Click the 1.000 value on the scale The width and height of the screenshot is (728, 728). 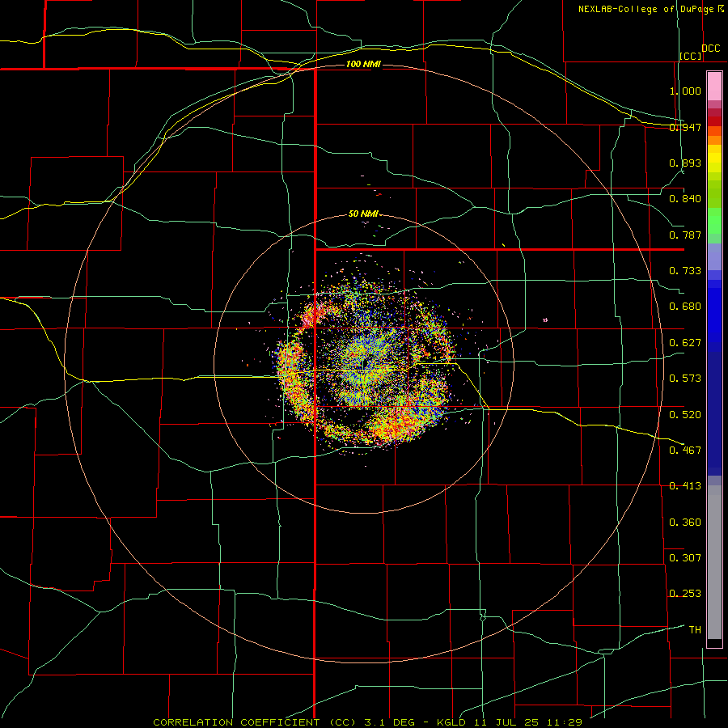point(685,91)
